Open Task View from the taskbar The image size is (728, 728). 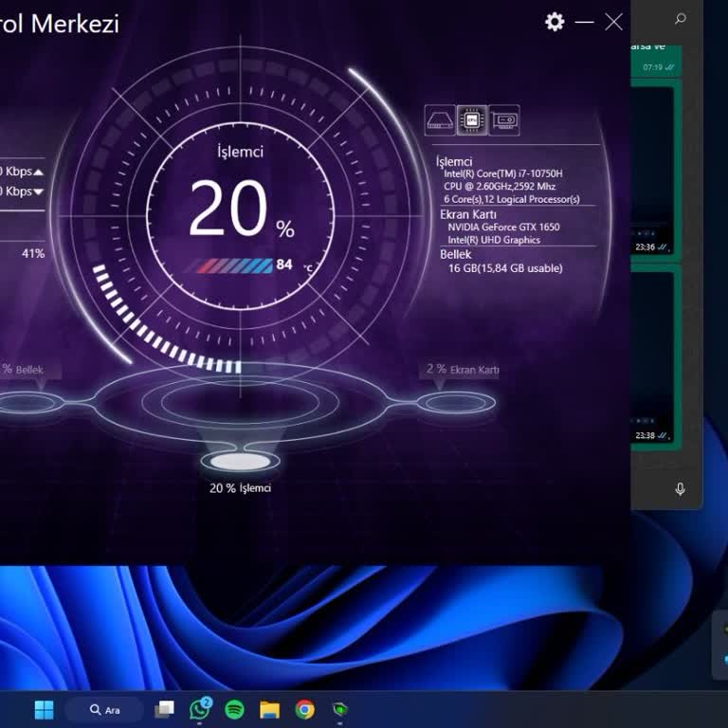coord(165,709)
